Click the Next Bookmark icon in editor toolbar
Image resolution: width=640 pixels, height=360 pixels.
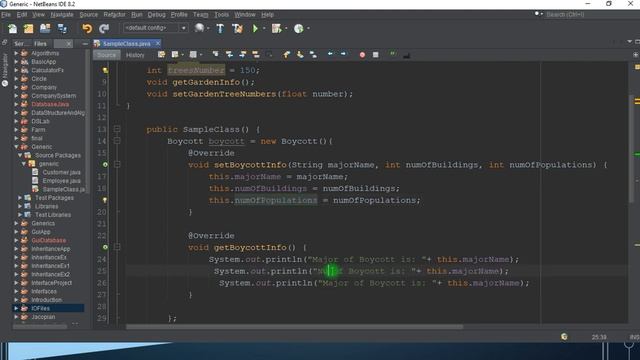[300, 55]
